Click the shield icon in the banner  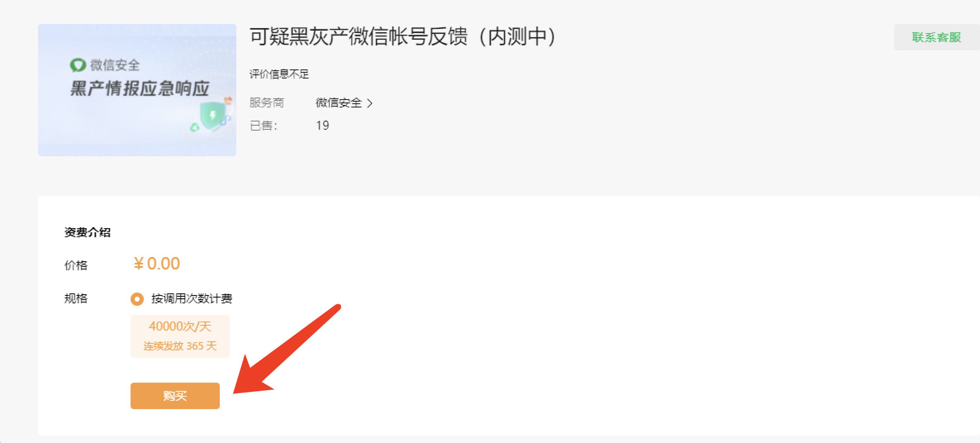213,116
